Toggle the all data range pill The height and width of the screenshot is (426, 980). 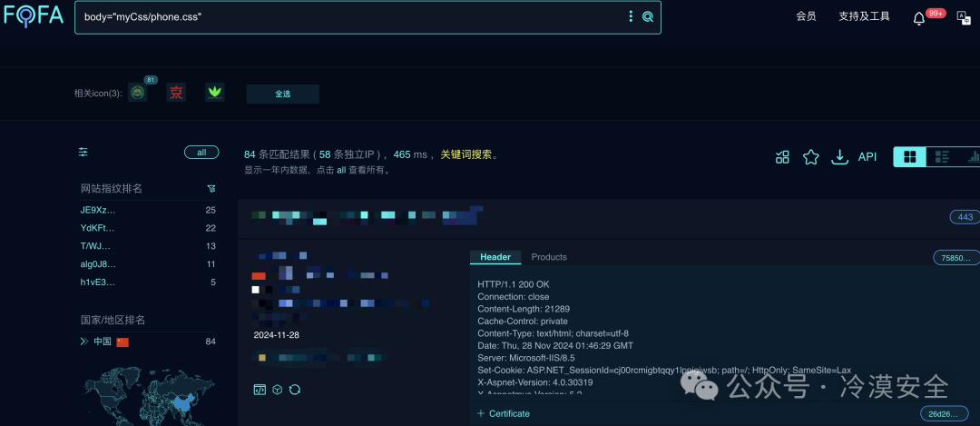201,152
